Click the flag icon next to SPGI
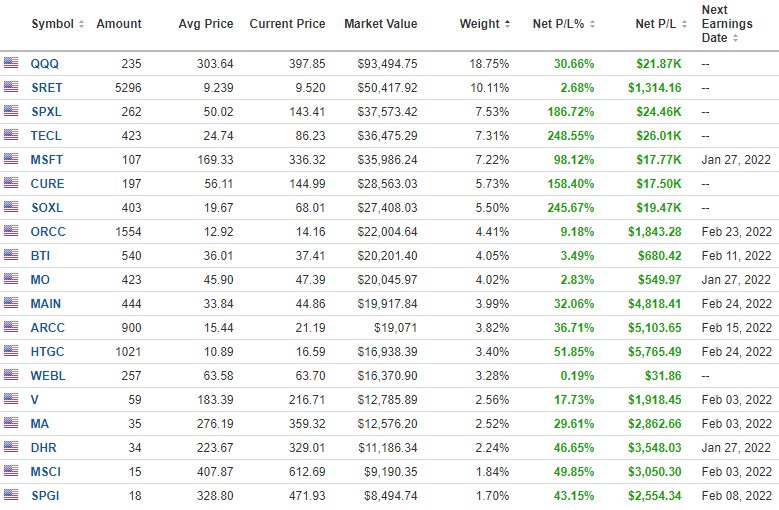The image size is (779, 510). point(11,494)
